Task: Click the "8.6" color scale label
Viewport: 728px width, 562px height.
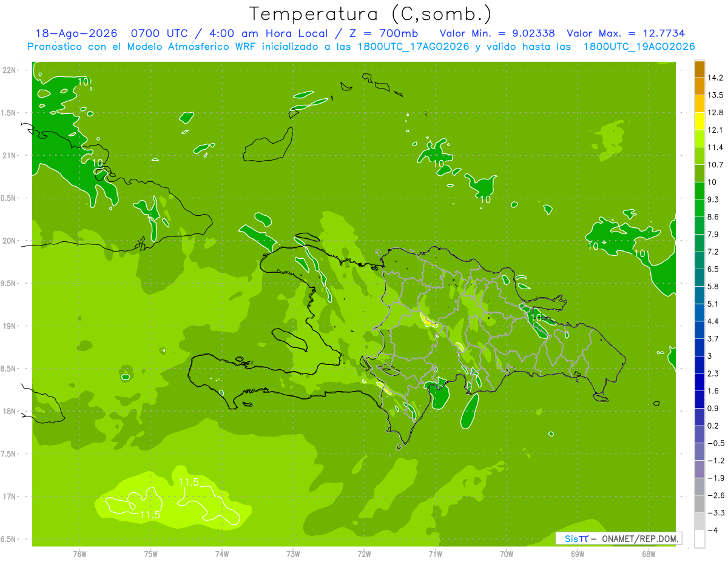Action: click(713, 216)
